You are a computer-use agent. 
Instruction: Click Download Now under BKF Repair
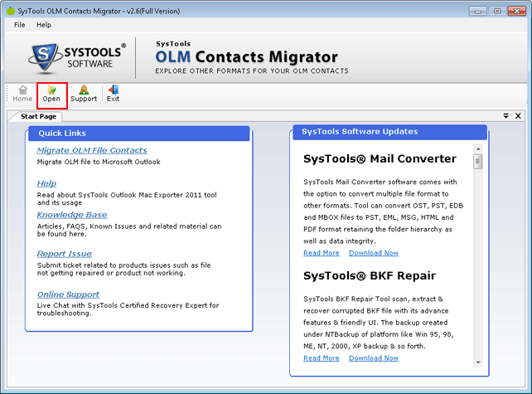374,358
